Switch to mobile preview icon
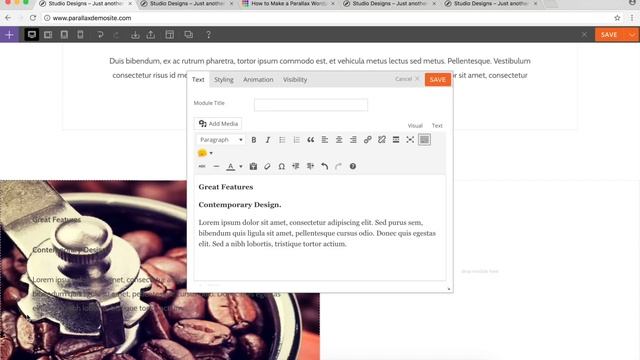The width and height of the screenshot is (640, 360). [80, 35]
